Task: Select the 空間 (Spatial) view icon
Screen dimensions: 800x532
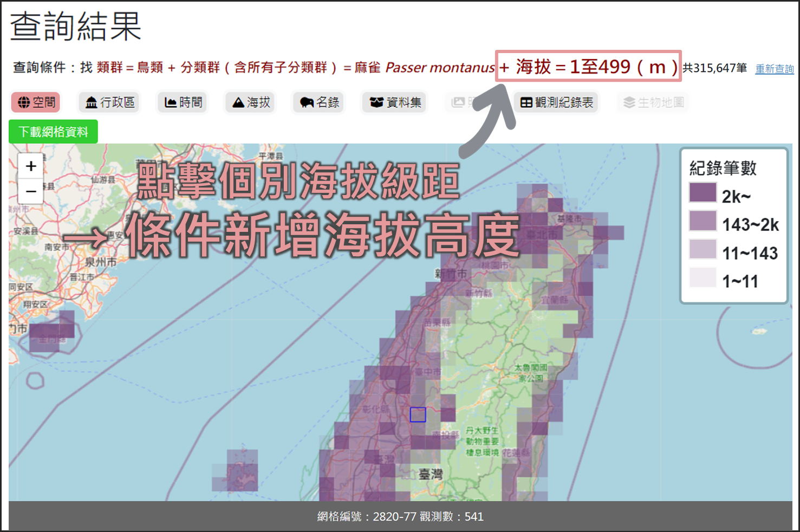Action: pos(35,102)
